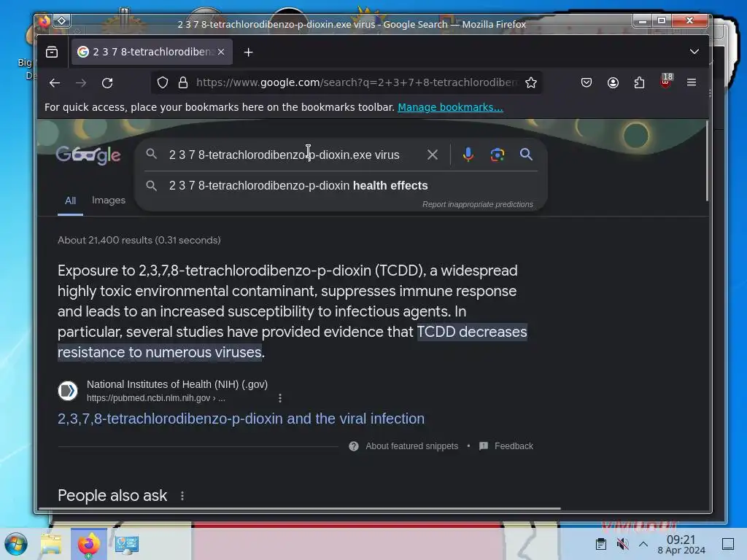The image size is (747, 560).
Task: Toggle muted volume tray icon
Action: pos(622,544)
